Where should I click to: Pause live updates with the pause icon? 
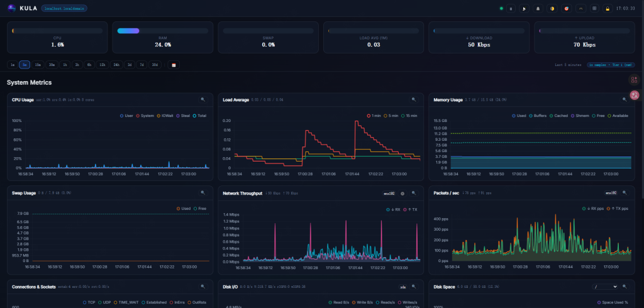[x=511, y=9]
